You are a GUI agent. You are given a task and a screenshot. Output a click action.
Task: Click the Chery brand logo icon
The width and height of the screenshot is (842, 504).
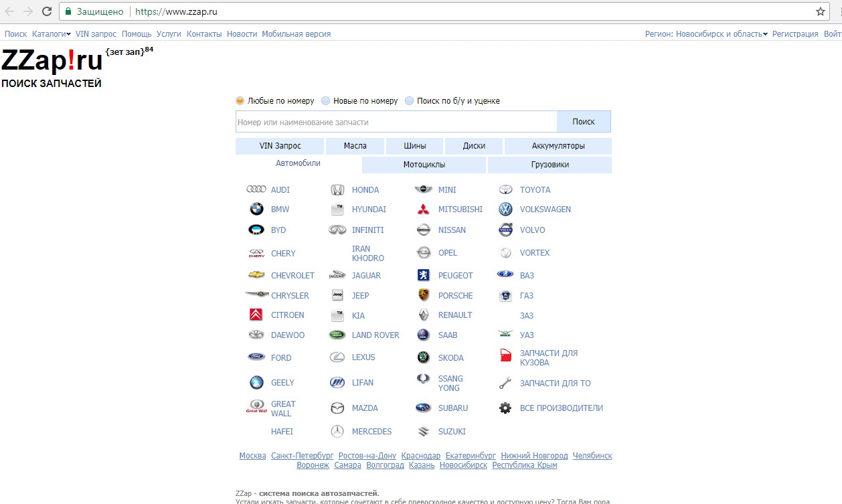(256, 253)
